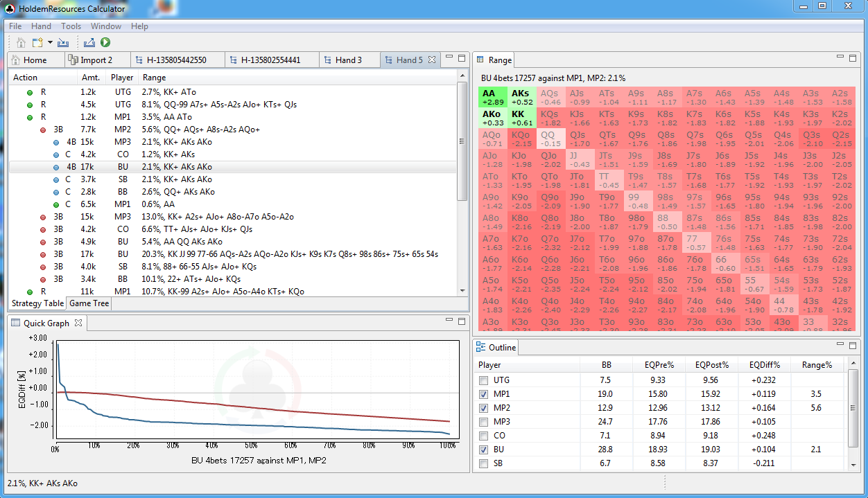Minimize the Outline panel
Viewport: 868px width, 498px height.
839,345
